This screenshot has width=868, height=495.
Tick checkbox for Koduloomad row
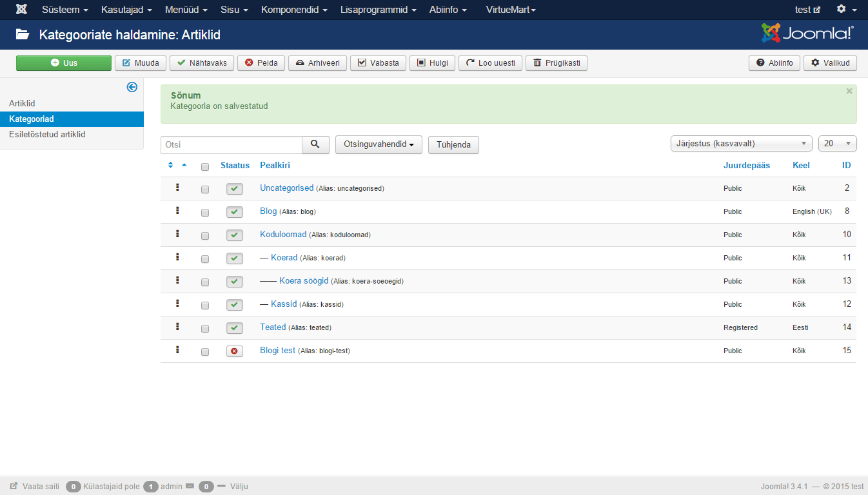pos(205,236)
